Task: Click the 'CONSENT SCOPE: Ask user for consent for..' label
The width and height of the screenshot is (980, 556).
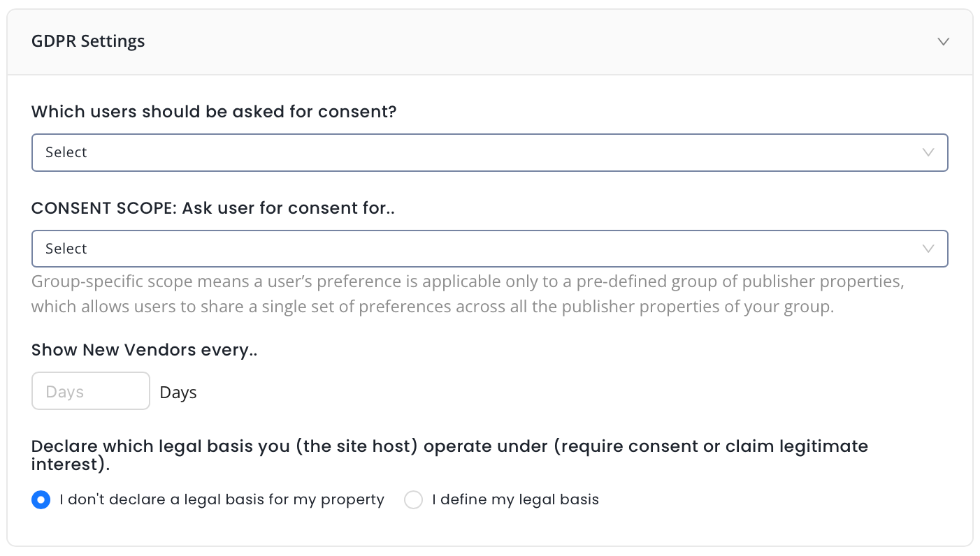Action: pyautogui.click(x=213, y=208)
